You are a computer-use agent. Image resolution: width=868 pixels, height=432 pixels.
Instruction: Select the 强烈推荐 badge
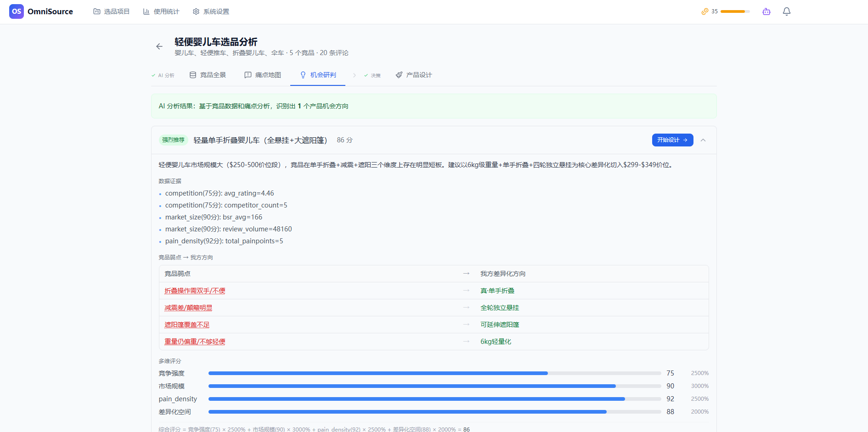[173, 140]
